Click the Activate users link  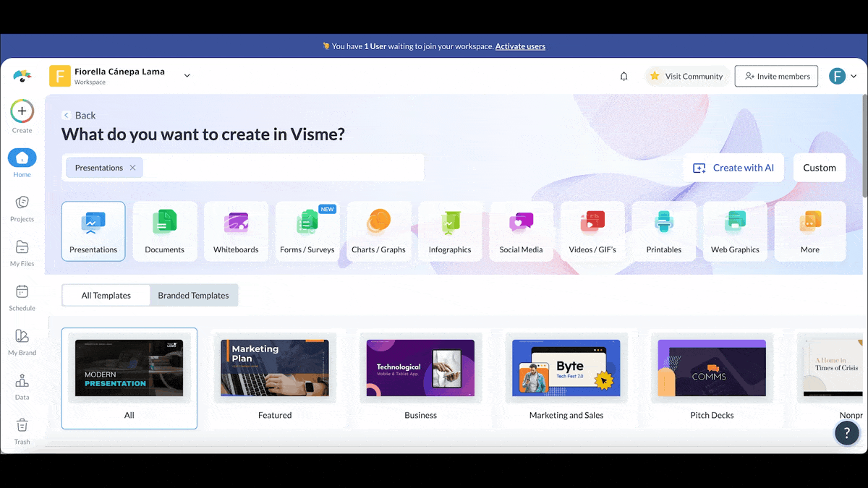point(520,46)
